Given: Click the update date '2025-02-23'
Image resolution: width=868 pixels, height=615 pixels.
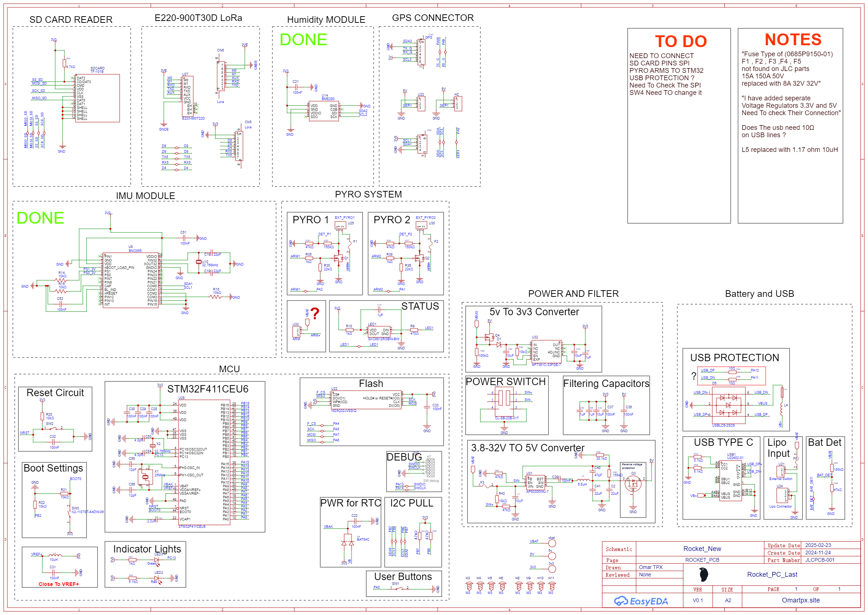Looking at the screenshot, I should pyautogui.click(x=818, y=545).
